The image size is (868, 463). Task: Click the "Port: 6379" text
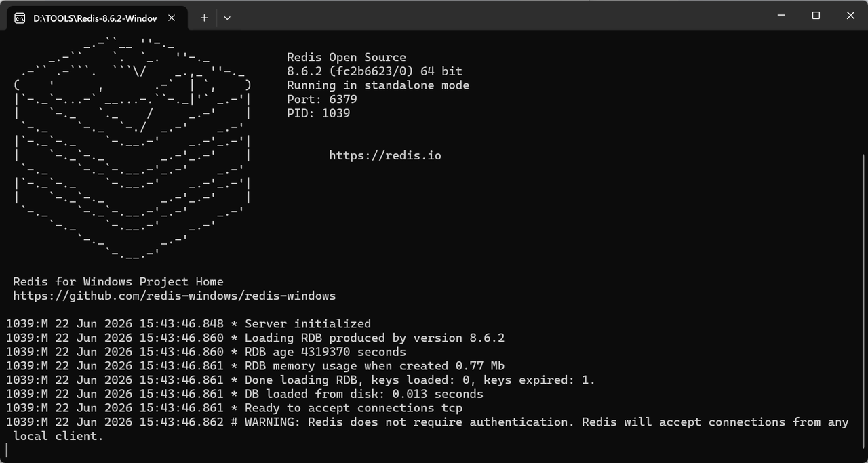[x=322, y=99]
